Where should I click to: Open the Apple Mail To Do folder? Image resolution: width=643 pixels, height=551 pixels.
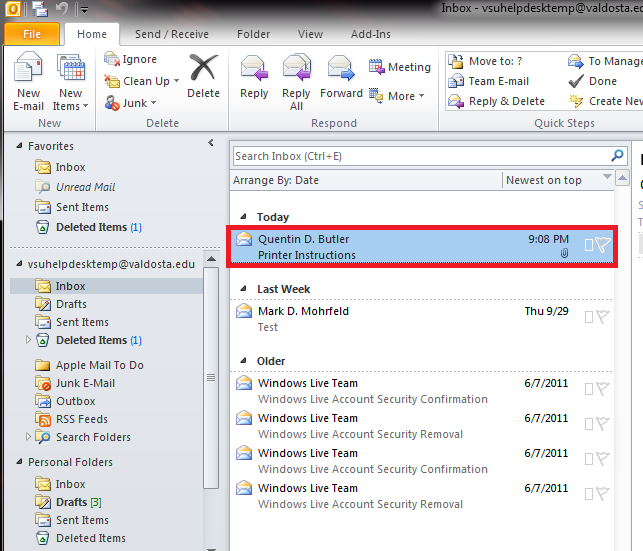point(89,365)
